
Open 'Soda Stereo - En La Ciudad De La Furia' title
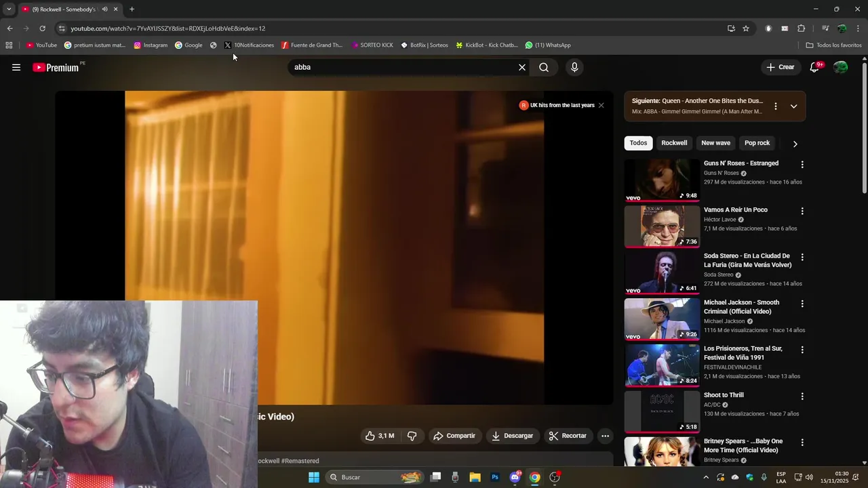coord(747,260)
